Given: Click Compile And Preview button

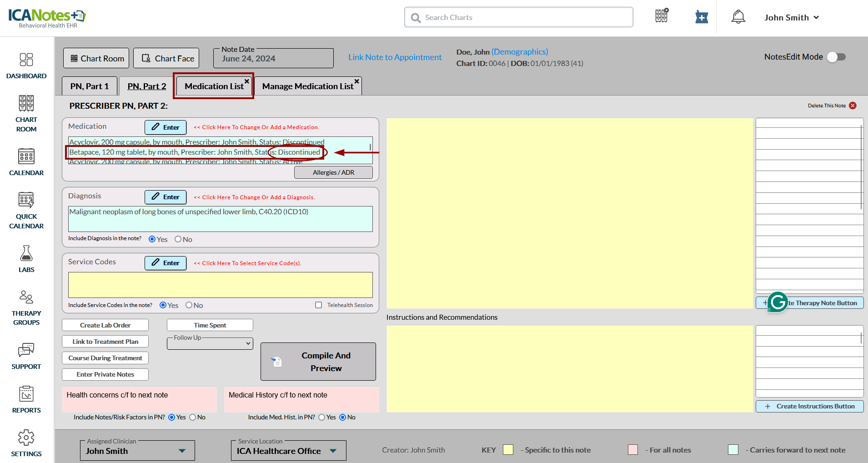Looking at the screenshot, I should click(318, 362).
